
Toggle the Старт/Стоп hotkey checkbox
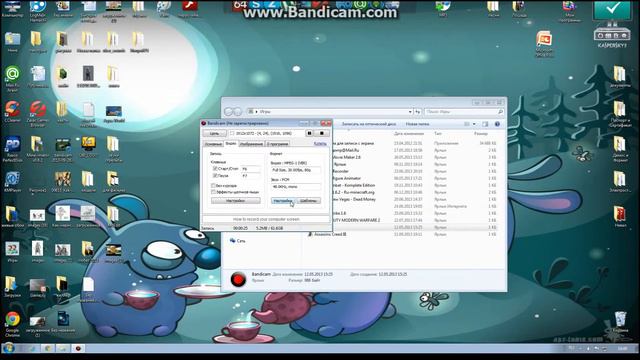(x=215, y=168)
